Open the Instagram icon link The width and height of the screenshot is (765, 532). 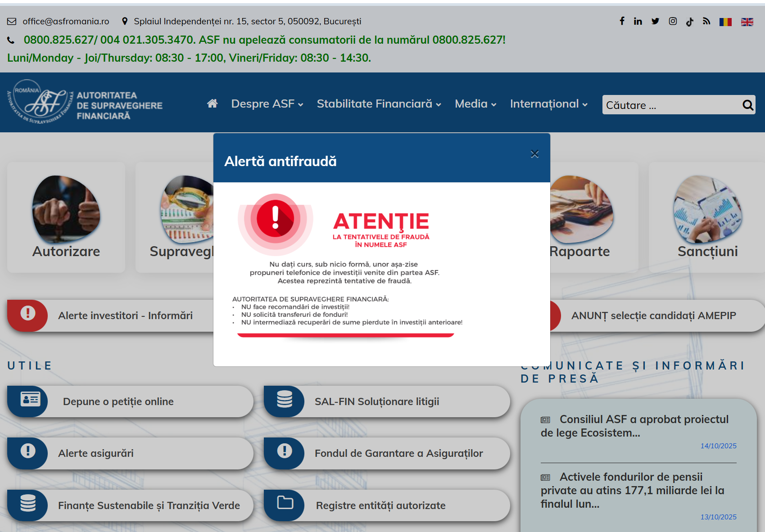673,21
